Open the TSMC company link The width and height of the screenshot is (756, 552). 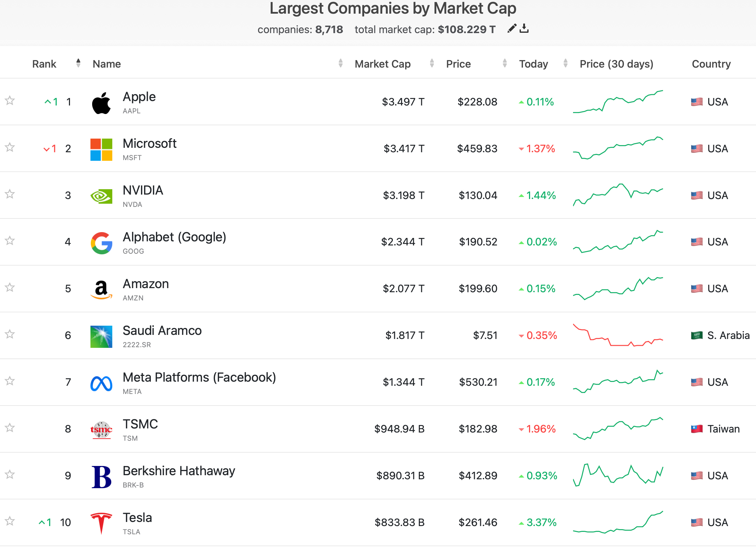click(x=140, y=424)
